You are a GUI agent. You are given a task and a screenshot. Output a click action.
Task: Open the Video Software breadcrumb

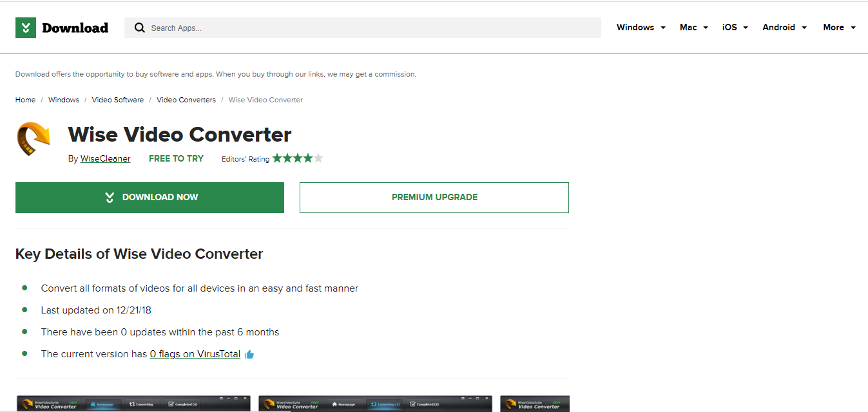(118, 100)
